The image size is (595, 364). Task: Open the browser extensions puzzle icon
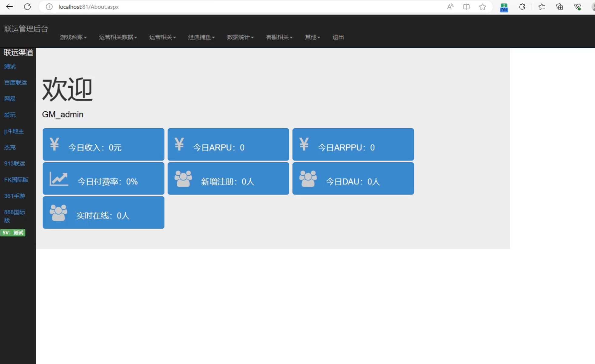(522, 7)
